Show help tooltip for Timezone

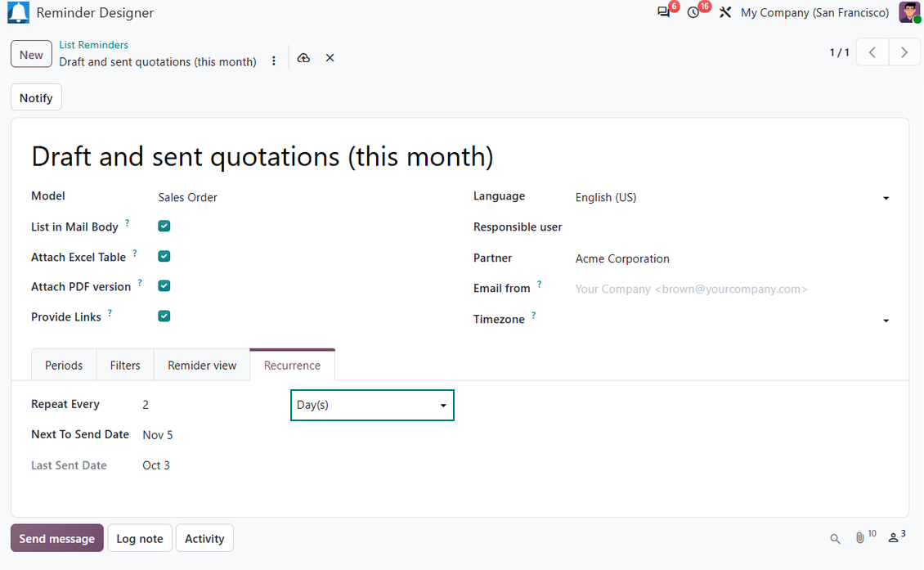533,316
